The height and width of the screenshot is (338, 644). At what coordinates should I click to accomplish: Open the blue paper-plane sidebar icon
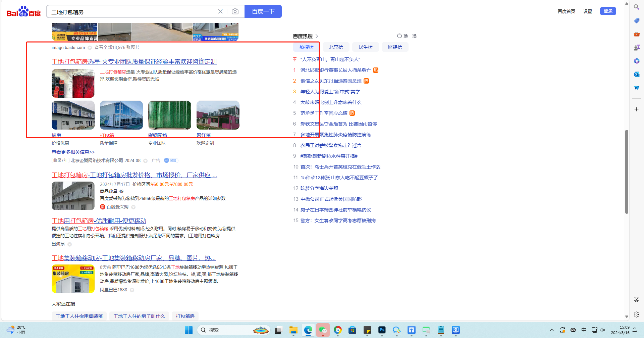pos(636,88)
